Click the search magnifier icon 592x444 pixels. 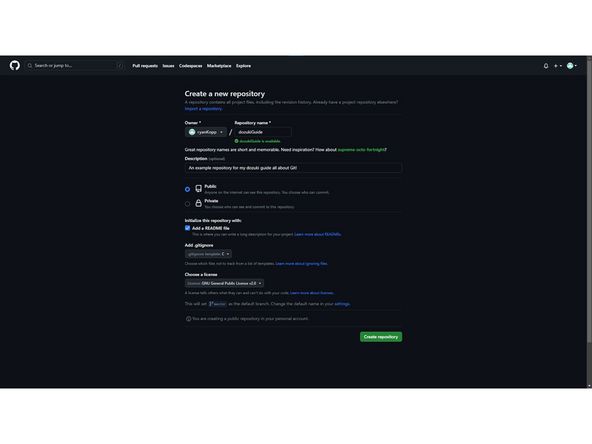30,66
